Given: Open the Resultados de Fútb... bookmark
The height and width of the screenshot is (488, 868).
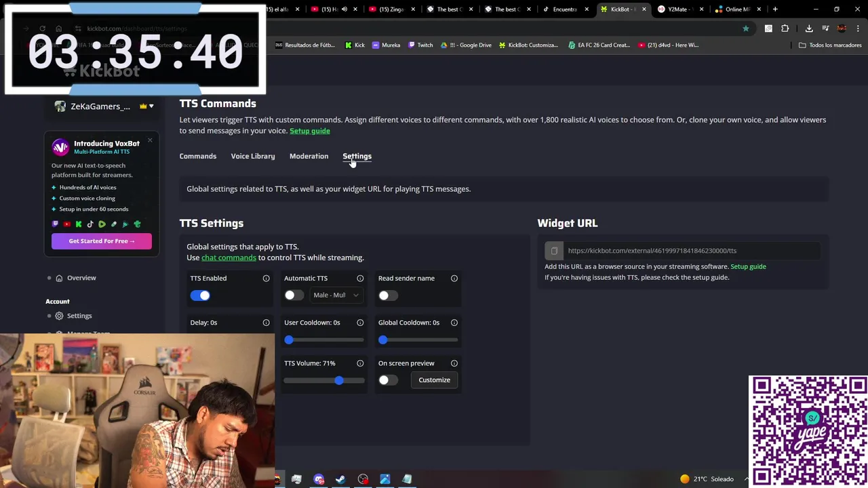Looking at the screenshot, I should click(x=305, y=45).
